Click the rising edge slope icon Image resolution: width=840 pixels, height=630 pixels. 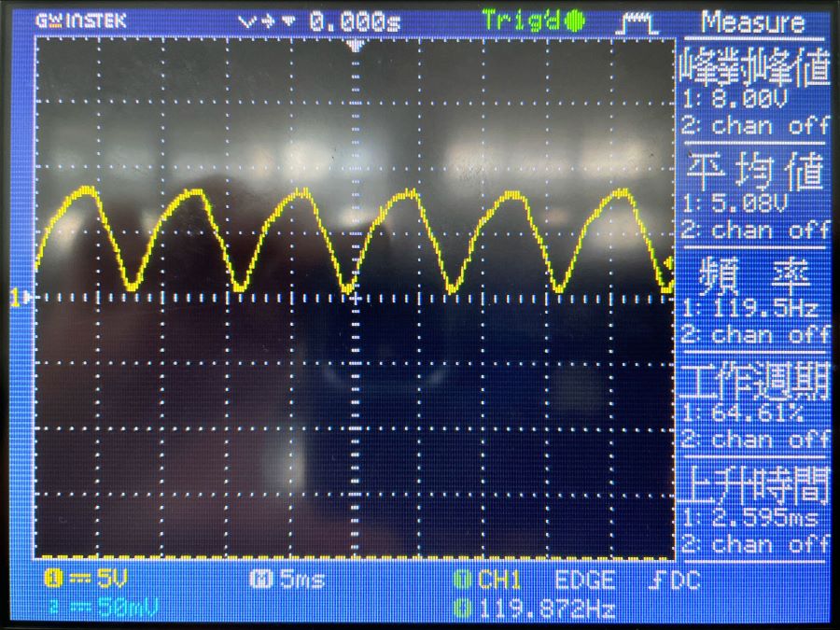click(x=656, y=581)
